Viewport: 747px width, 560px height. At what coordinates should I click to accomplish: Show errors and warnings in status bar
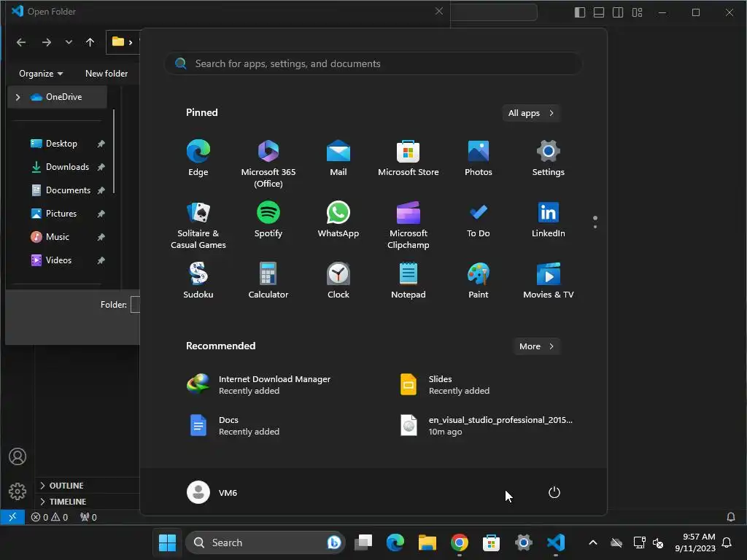point(50,517)
